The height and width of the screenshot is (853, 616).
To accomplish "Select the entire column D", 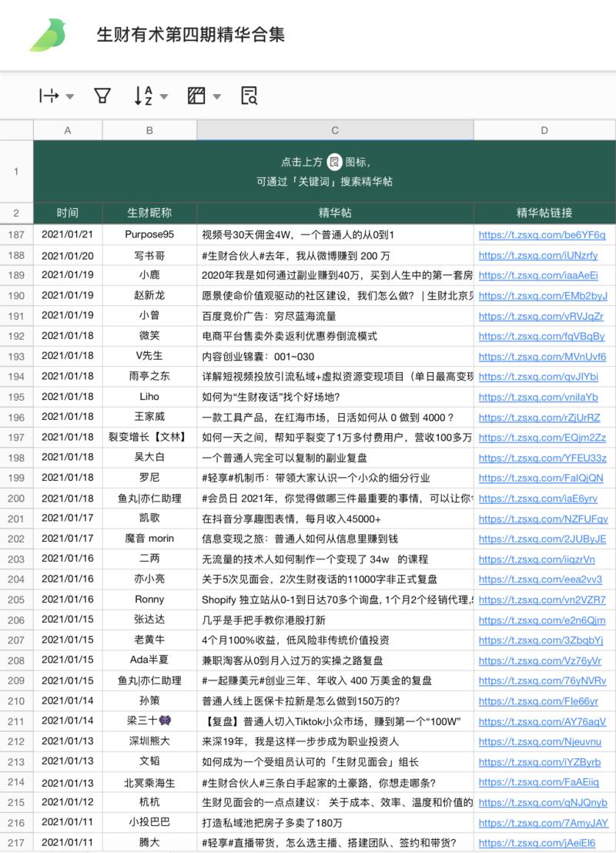I will pyautogui.click(x=544, y=130).
